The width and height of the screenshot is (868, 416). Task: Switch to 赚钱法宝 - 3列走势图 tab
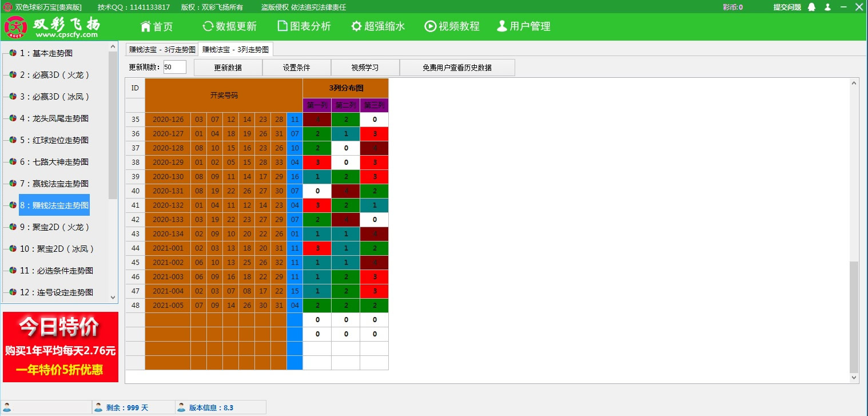click(x=237, y=49)
